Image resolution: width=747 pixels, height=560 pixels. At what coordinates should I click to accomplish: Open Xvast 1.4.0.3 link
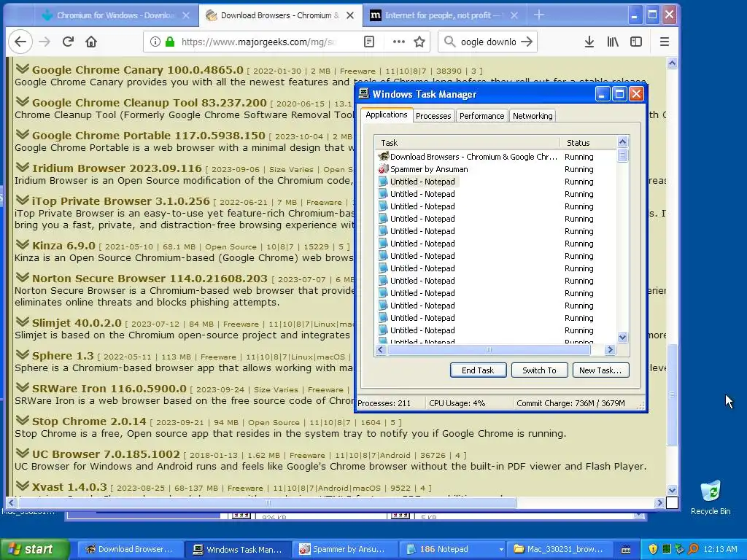pos(69,487)
